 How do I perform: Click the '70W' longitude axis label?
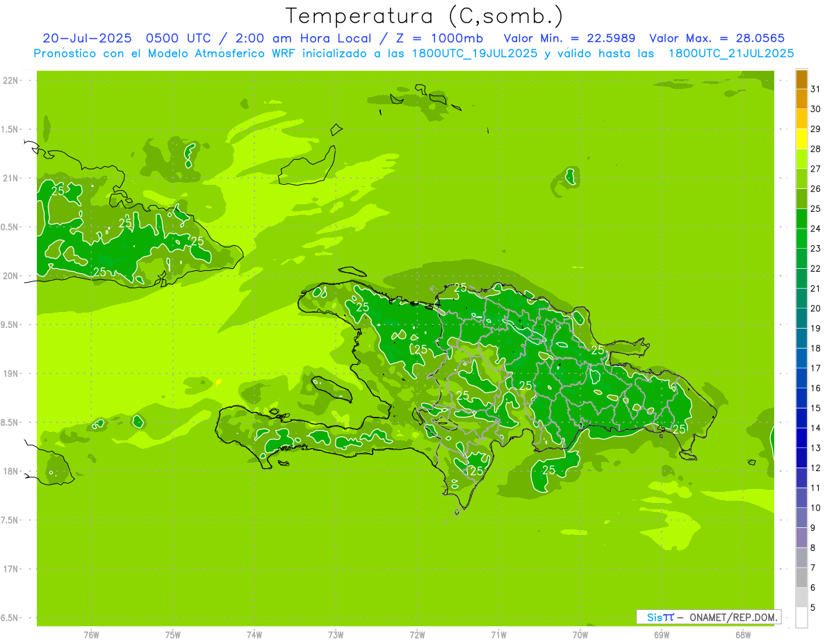tap(580, 635)
